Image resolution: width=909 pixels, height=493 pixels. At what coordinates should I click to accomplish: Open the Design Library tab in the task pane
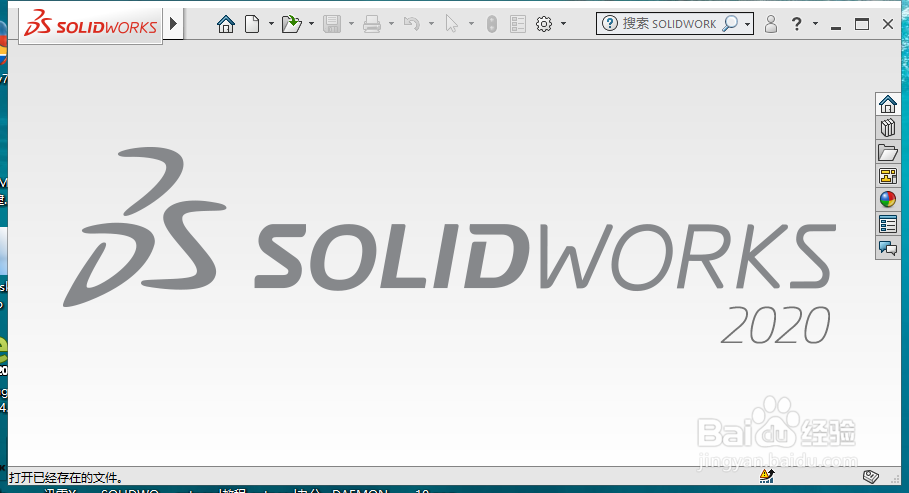coord(888,128)
